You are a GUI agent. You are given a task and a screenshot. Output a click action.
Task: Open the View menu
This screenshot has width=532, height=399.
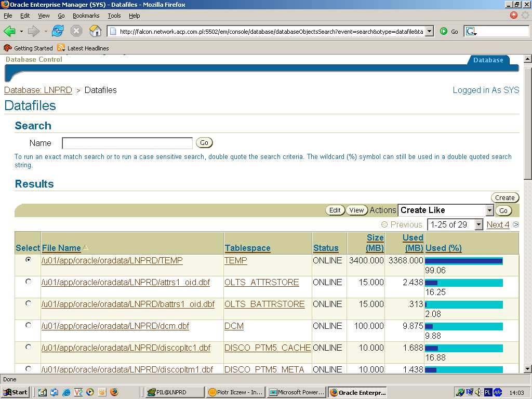44,16
